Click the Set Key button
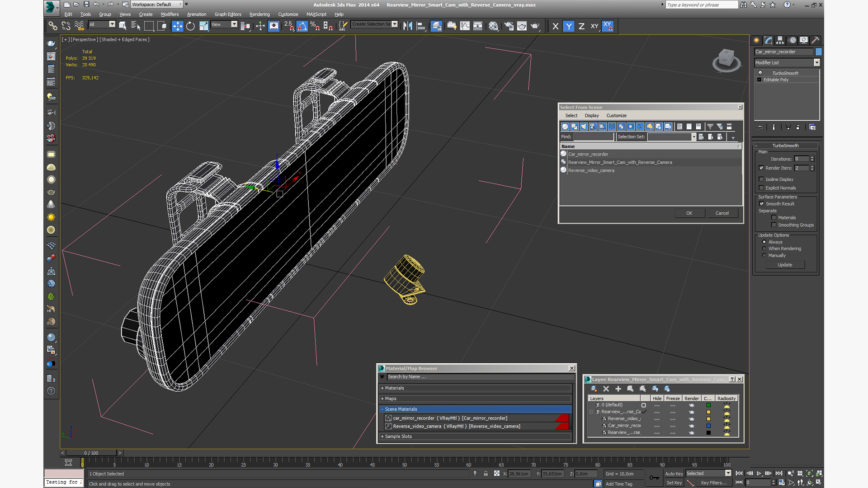 click(x=674, y=483)
